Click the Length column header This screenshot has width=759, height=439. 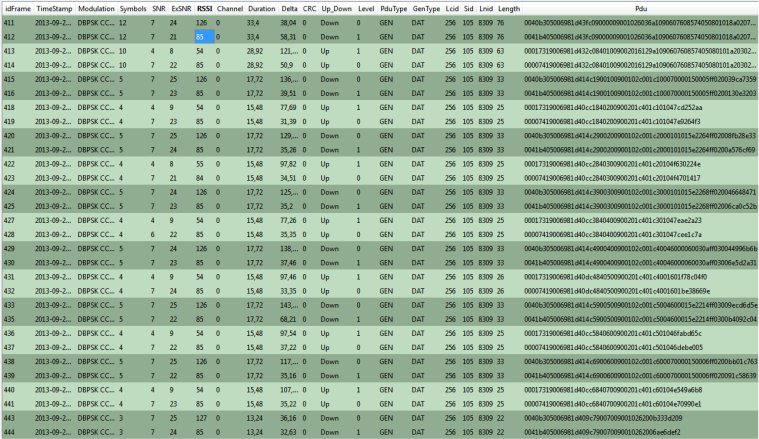508,7
